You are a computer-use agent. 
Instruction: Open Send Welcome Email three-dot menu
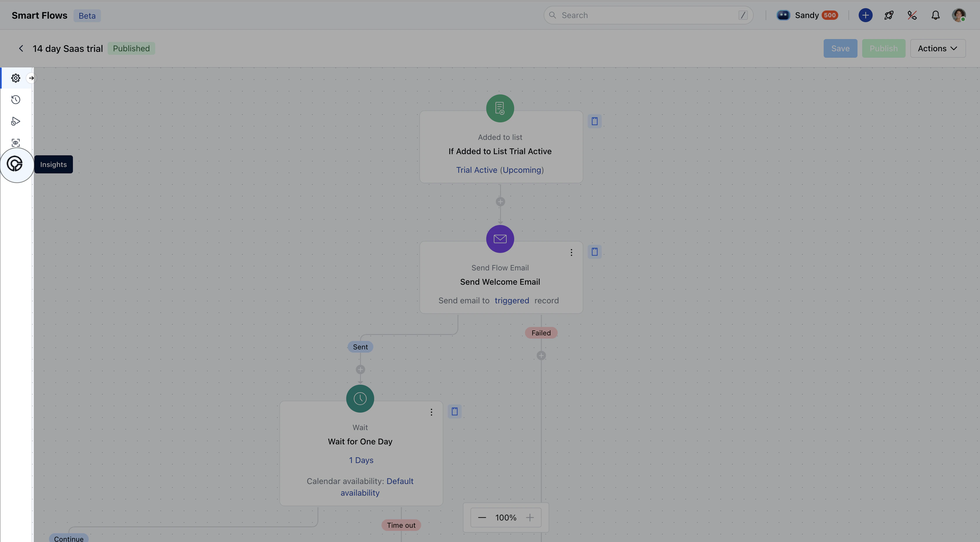pyautogui.click(x=571, y=252)
